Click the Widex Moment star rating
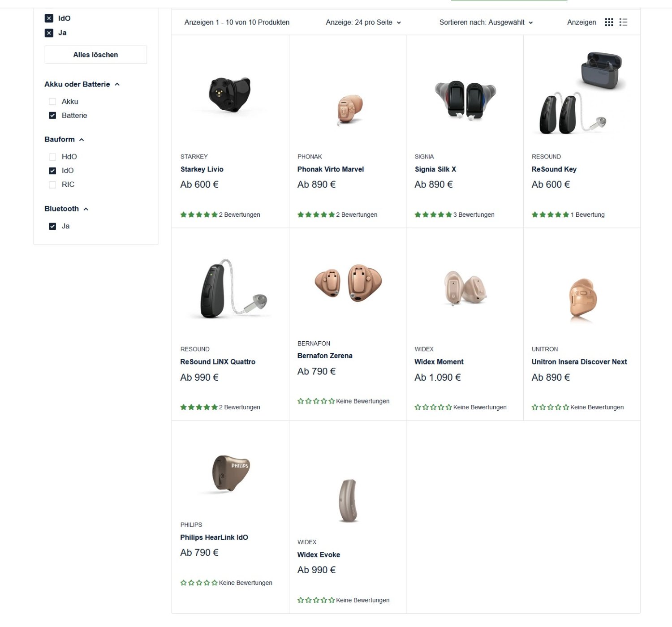This screenshot has width=672, height=627. coord(433,407)
